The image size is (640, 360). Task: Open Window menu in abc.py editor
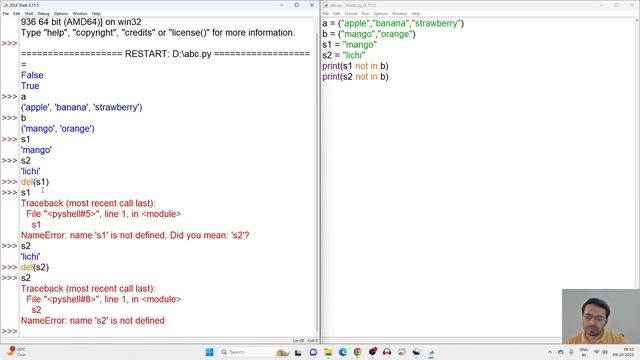tap(400, 13)
